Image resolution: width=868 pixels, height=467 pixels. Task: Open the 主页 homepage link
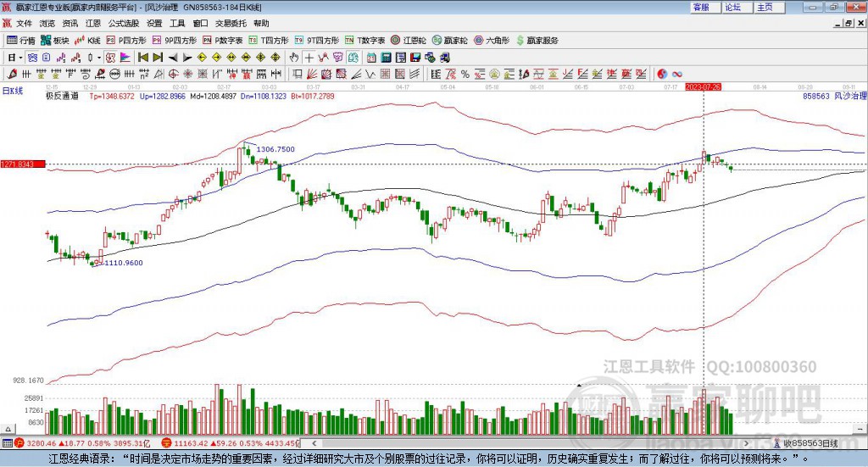(765, 7)
